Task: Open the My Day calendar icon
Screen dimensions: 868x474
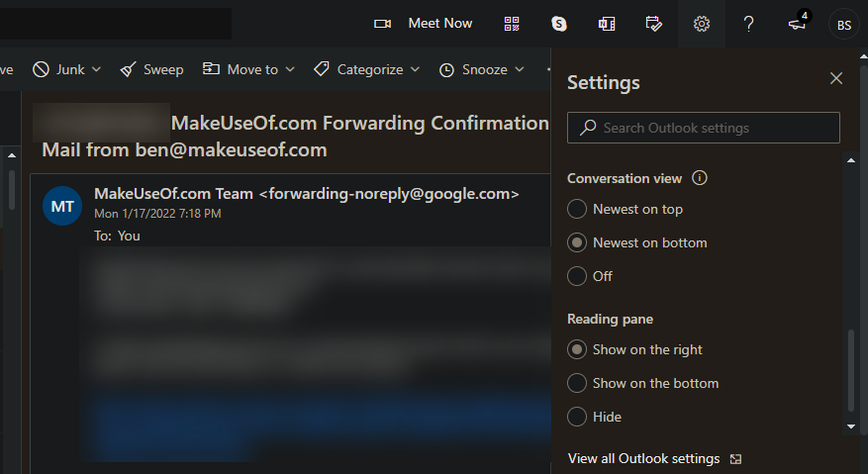Action: (x=654, y=24)
